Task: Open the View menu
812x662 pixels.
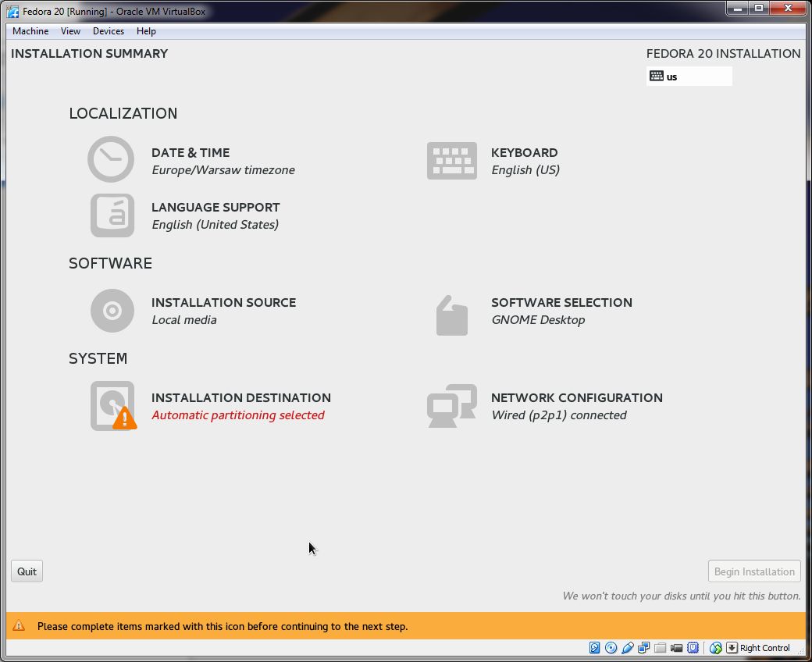Action: click(x=70, y=31)
